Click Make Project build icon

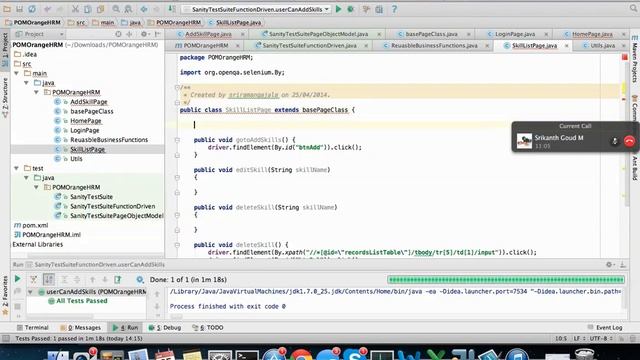click(x=172, y=9)
